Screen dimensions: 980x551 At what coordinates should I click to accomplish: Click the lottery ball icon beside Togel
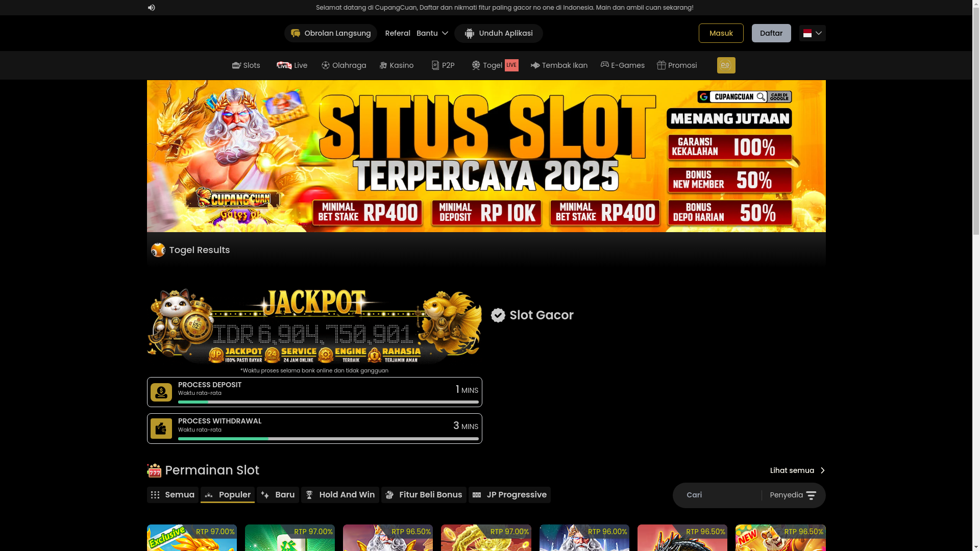(x=476, y=65)
